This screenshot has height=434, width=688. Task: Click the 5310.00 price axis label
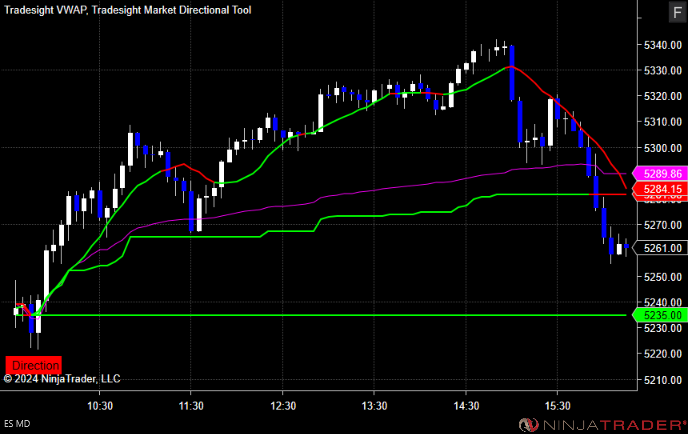(663, 122)
